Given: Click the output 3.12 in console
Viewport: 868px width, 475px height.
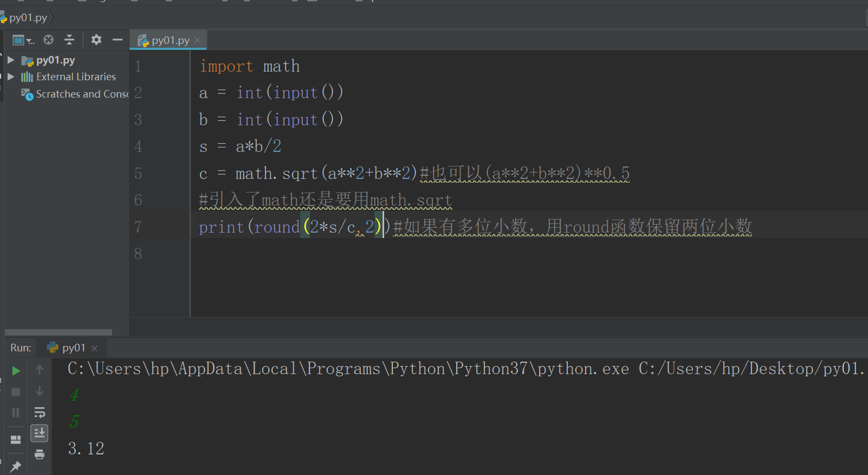Looking at the screenshot, I should pyautogui.click(x=86, y=448).
